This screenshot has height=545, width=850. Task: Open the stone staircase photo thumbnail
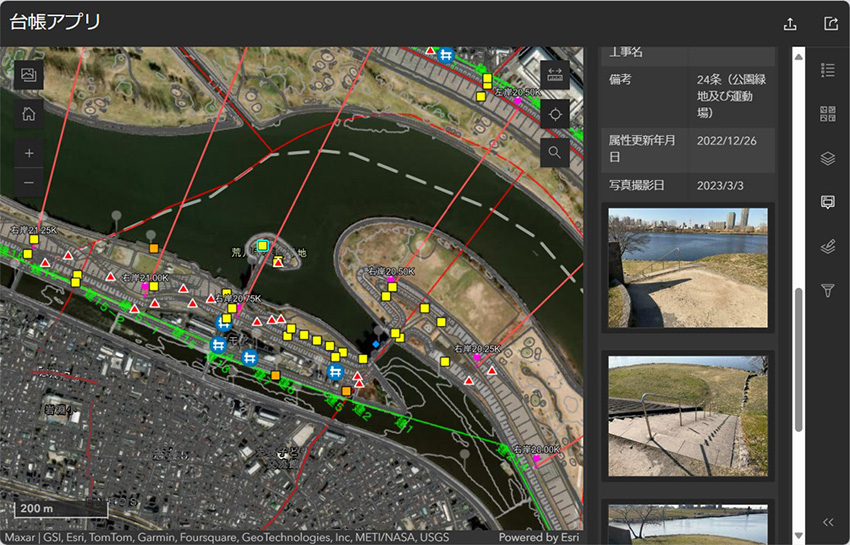(x=688, y=416)
